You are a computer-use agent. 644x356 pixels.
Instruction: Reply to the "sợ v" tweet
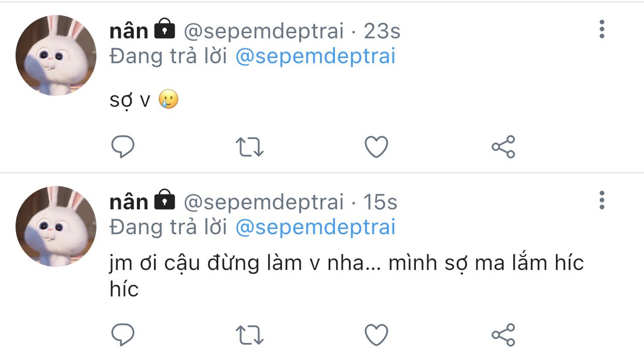(123, 147)
